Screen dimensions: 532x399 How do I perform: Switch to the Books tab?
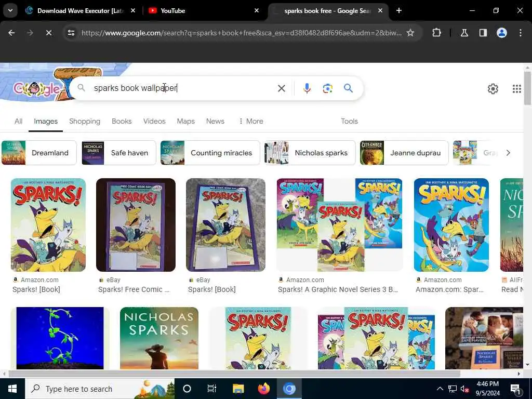pos(122,121)
